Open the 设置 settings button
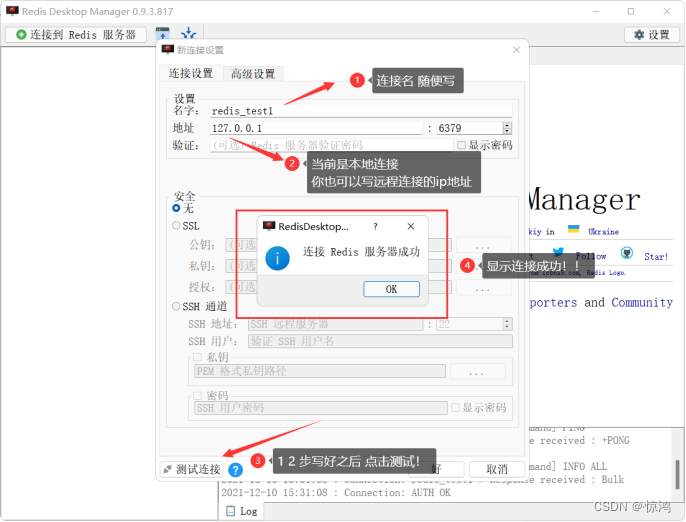Image resolution: width=686 pixels, height=522 pixels. [652, 35]
